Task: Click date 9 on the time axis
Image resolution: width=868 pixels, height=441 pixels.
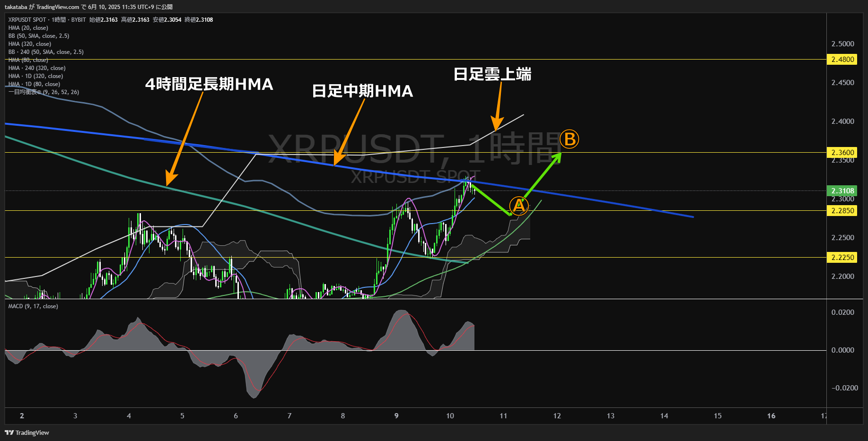Action: [396, 416]
